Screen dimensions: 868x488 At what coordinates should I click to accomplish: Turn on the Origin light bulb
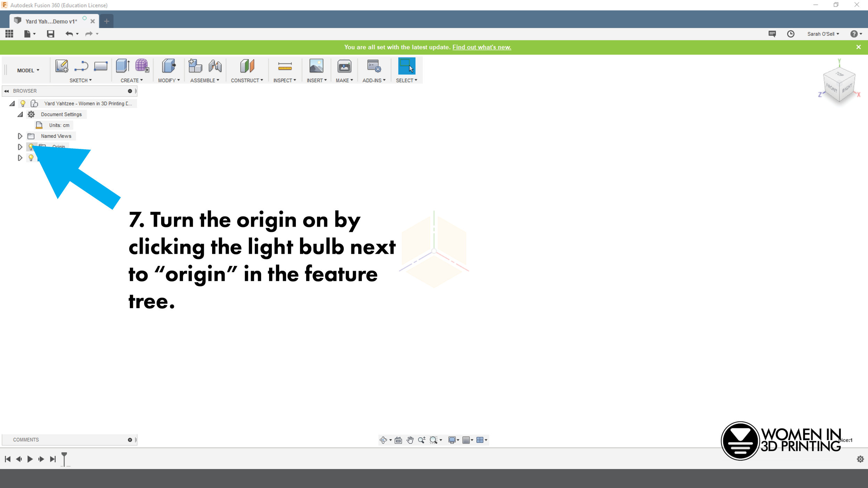point(31,147)
